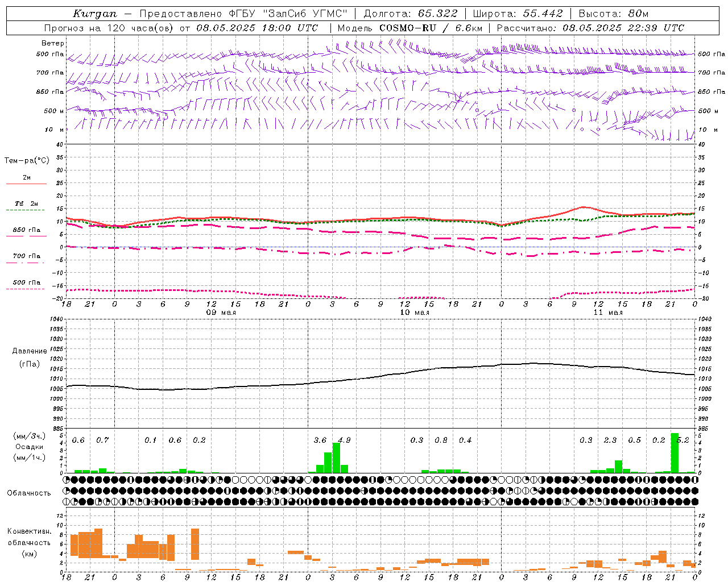This screenshot has width=728, height=582.
Task: Click the '1040' value on the left pressure axis
Action: [56, 319]
